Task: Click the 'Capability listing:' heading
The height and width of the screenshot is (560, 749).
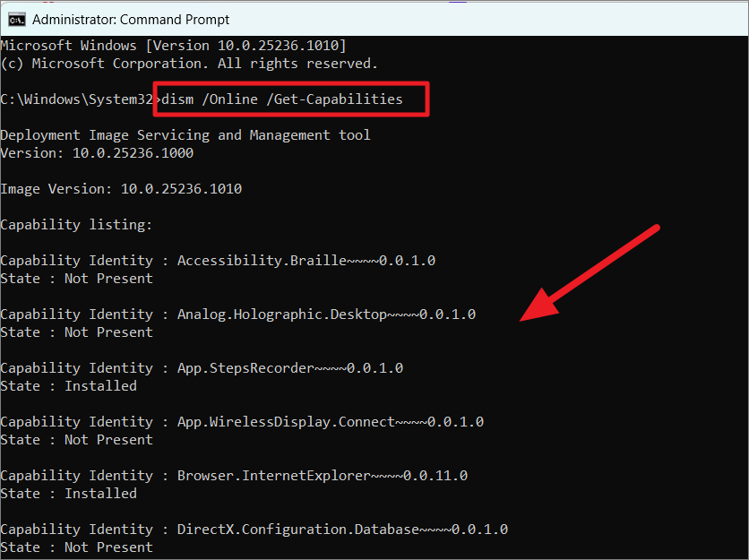Action: 76,225
